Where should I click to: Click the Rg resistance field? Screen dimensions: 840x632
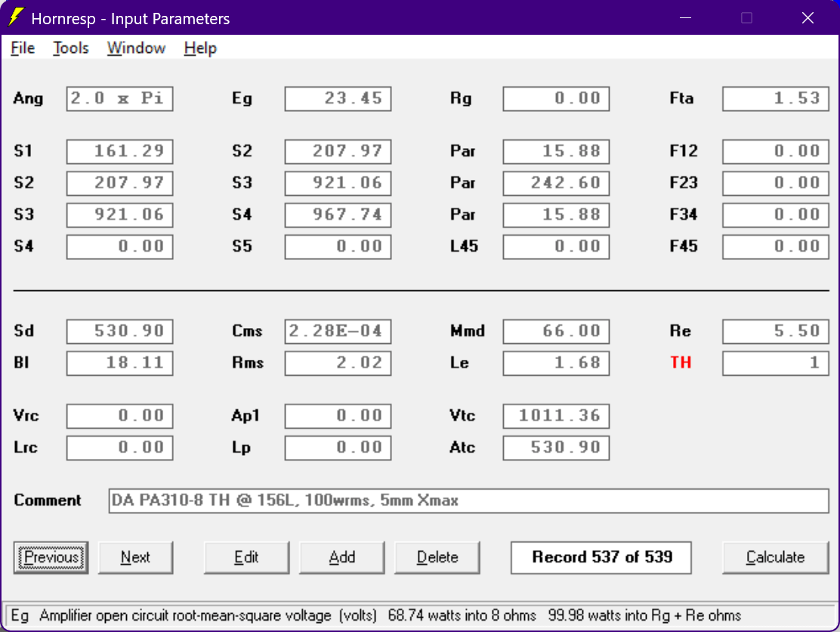556,98
